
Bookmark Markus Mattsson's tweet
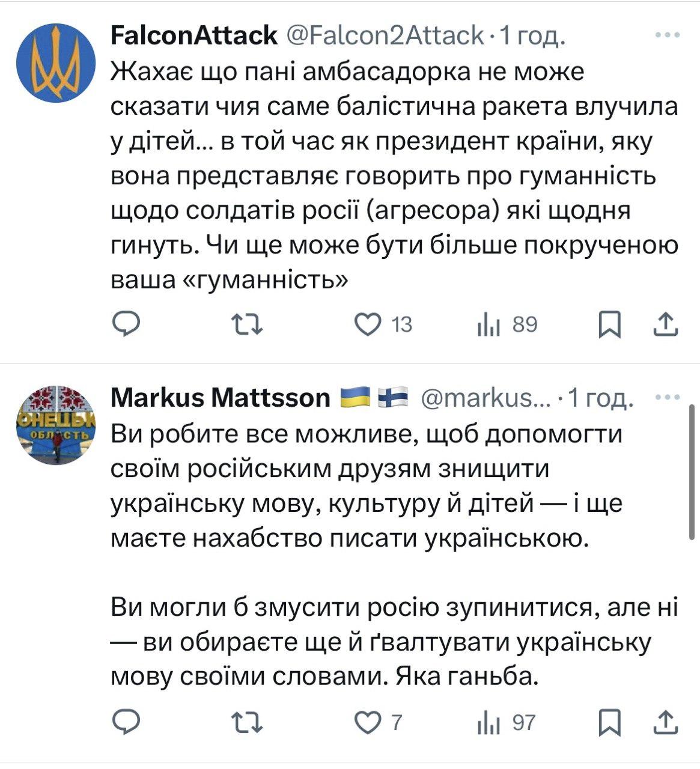[x=610, y=722]
